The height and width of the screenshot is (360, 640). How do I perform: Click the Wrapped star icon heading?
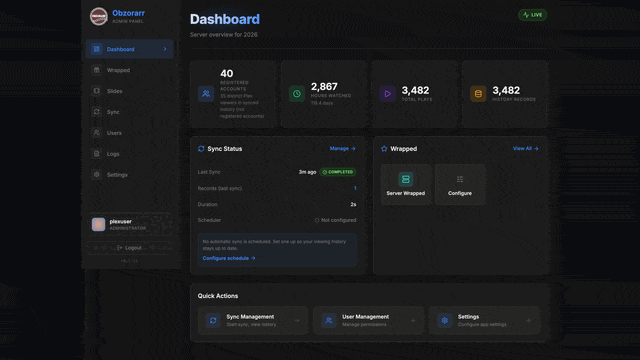pyautogui.click(x=384, y=149)
